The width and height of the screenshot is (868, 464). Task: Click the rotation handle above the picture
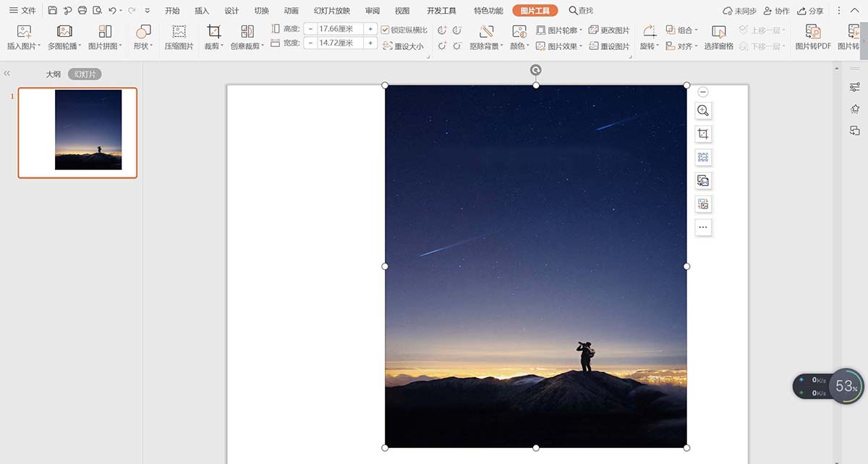(x=536, y=70)
